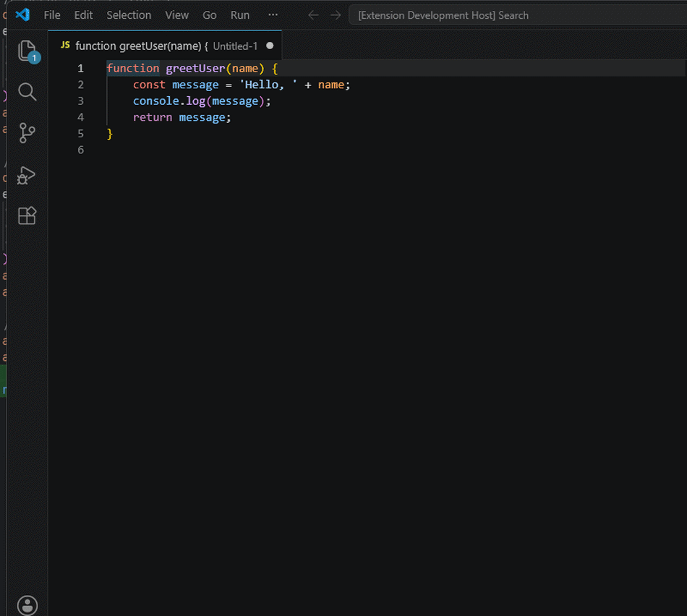
Task: Expand the overflow menu with three dots
Action: tap(273, 15)
